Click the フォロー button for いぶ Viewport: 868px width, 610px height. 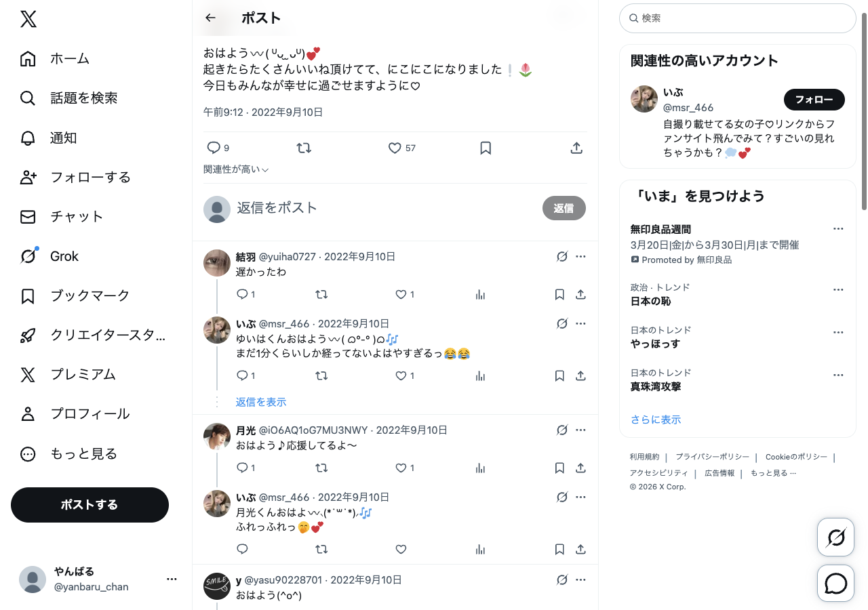point(814,100)
